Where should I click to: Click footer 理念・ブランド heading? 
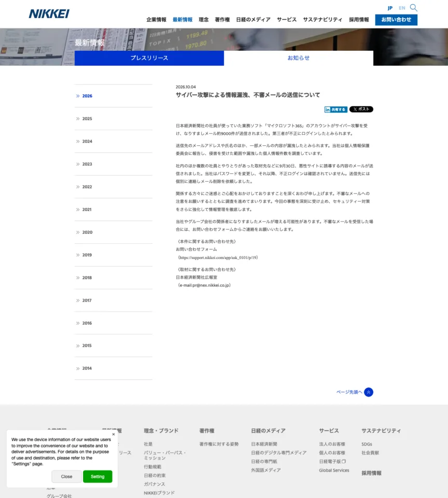click(x=161, y=431)
